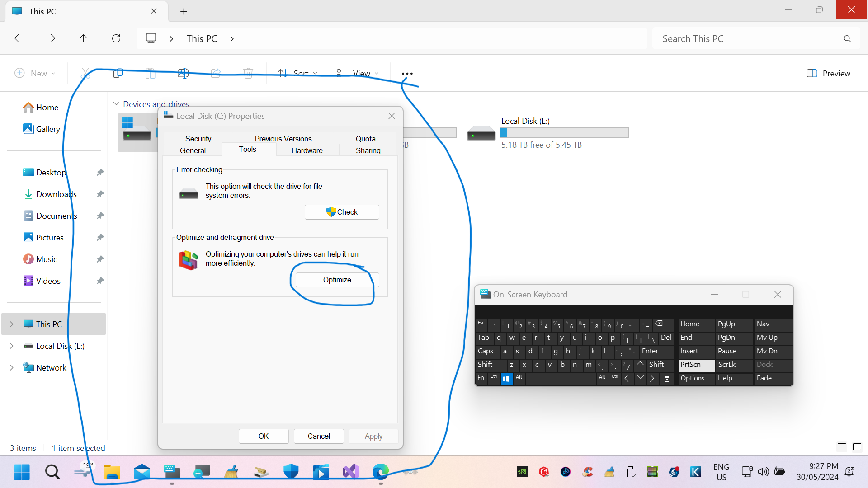
Task: Select the Local Disk (E:) drive icon
Action: pos(481,133)
